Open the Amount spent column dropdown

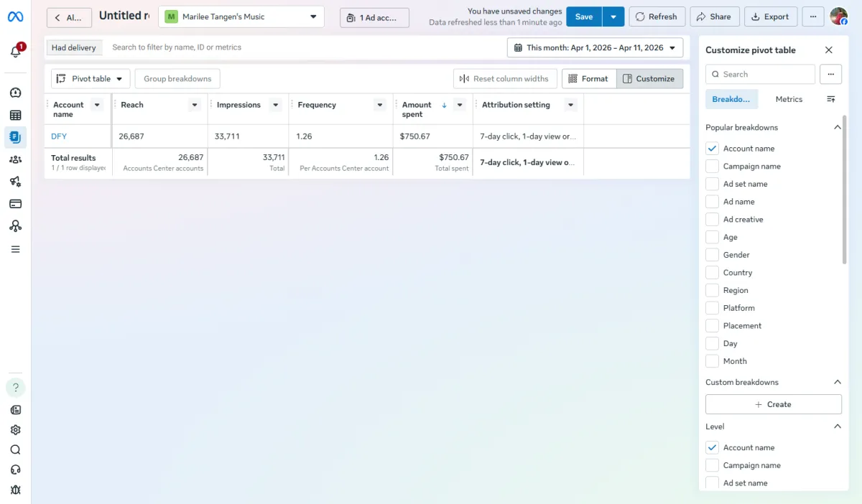(x=460, y=105)
